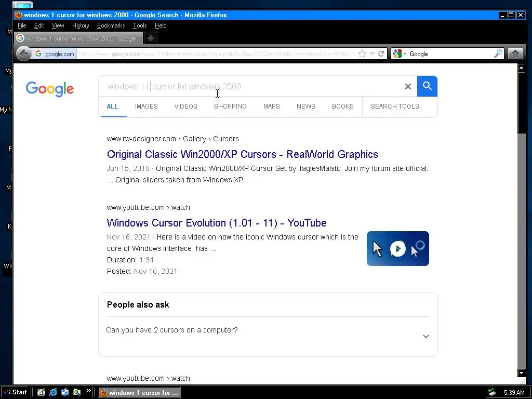Click the scrollbar down arrow
The height and width of the screenshot is (399, 532).
coord(522,373)
